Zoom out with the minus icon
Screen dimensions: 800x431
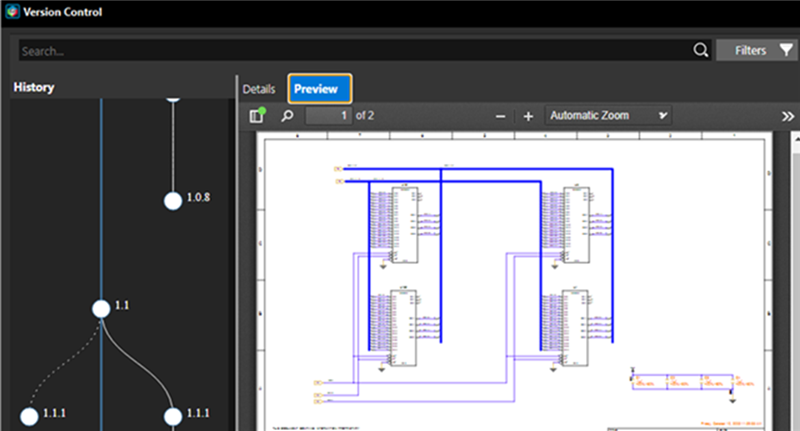click(x=501, y=116)
